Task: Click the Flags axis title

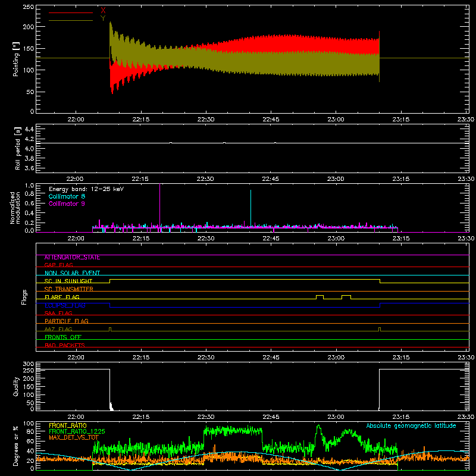Action: pos(24,297)
